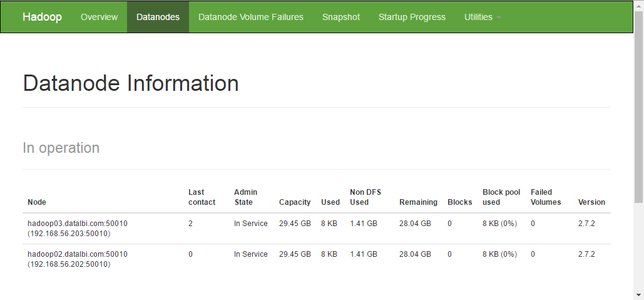Select the Datanodes tab
The image size is (644, 300).
pyautogui.click(x=158, y=17)
